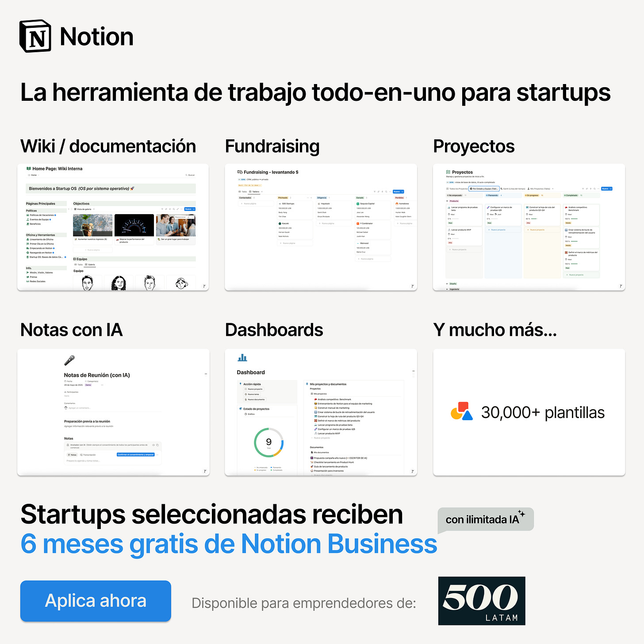644x644 pixels.
Task: Click the microphone icon above Notas de Reunión
Action: [x=69, y=360]
